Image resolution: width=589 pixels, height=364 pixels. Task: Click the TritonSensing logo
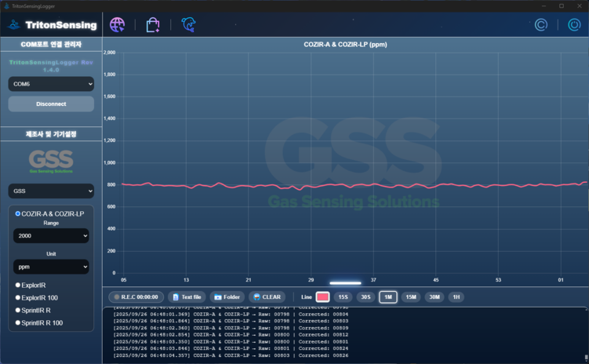coord(52,25)
